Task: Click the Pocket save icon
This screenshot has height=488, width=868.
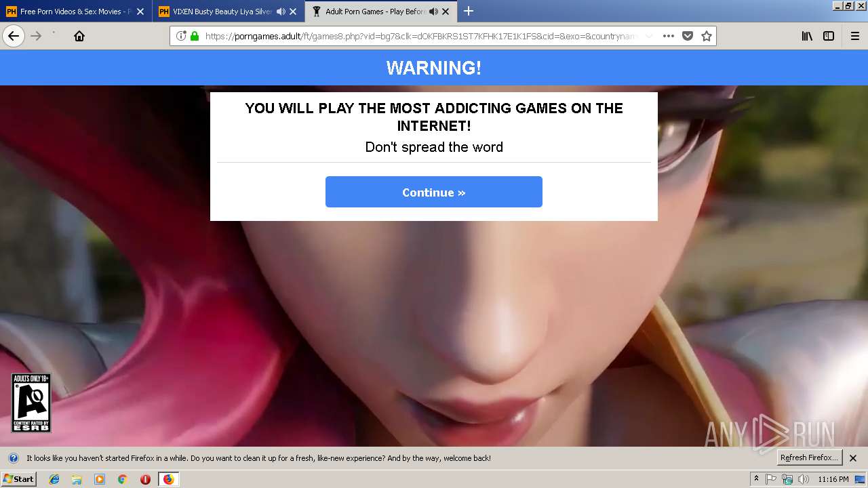Action: pyautogui.click(x=688, y=36)
